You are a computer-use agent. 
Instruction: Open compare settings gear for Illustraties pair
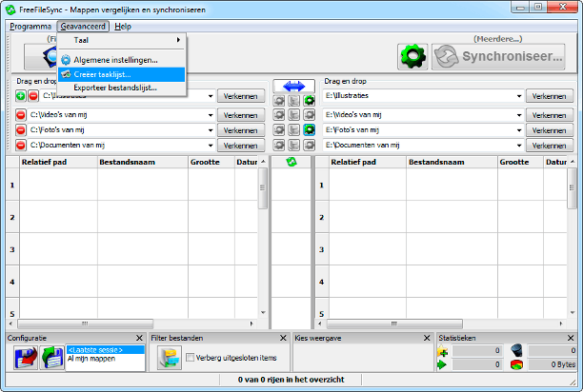[279, 100]
